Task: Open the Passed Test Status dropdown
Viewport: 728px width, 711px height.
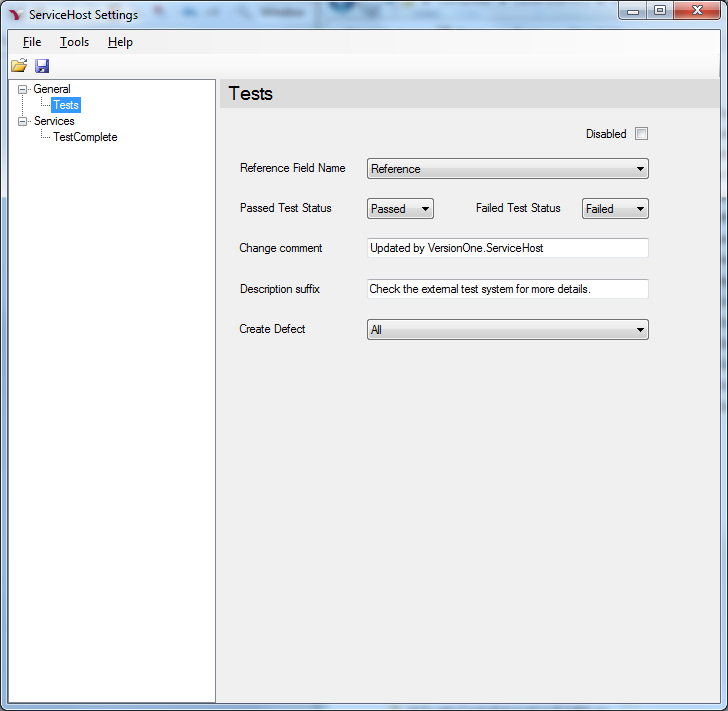Action: [x=400, y=209]
